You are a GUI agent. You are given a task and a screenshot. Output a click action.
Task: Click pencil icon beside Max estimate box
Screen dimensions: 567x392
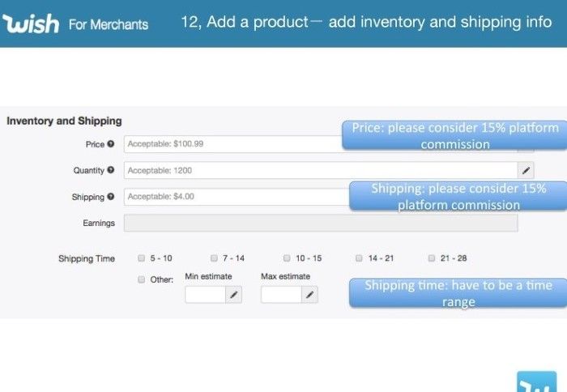coord(309,295)
